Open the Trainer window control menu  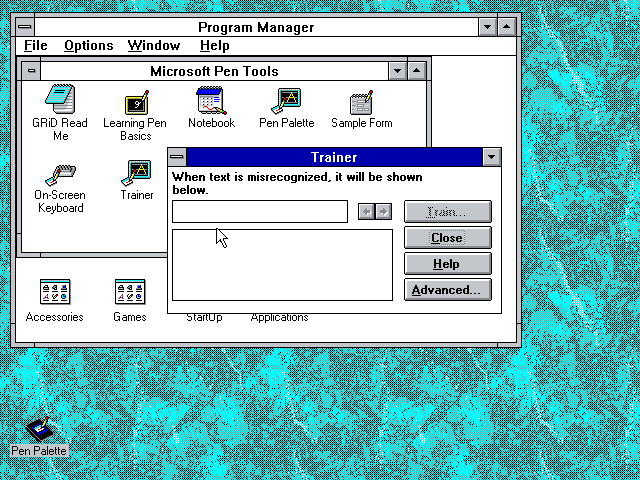177,157
